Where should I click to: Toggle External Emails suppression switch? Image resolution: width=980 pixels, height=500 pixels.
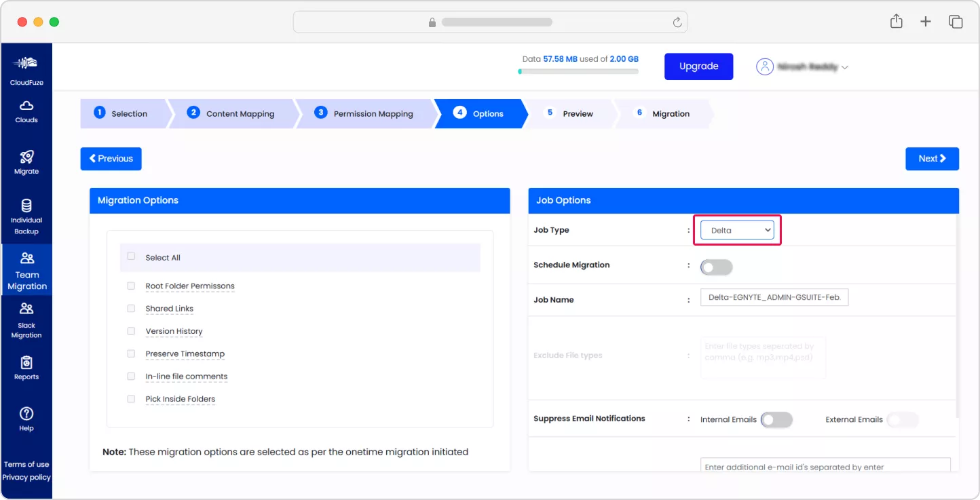[903, 420]
